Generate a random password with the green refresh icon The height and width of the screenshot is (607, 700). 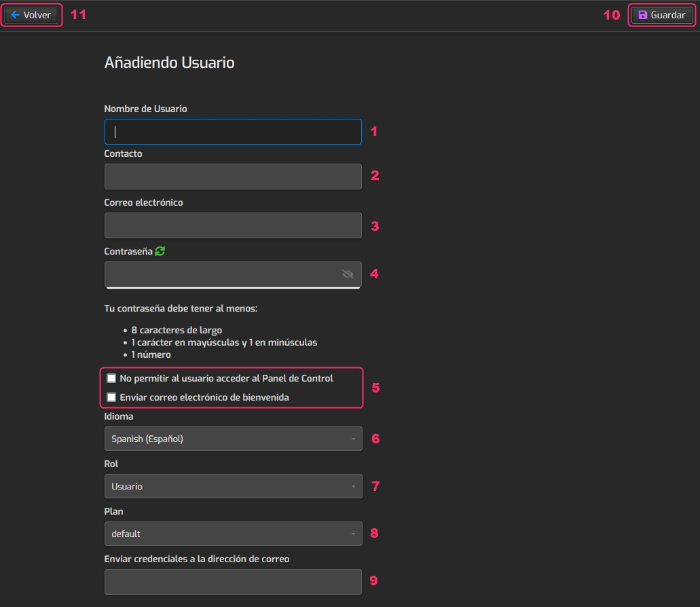(160, 251)
